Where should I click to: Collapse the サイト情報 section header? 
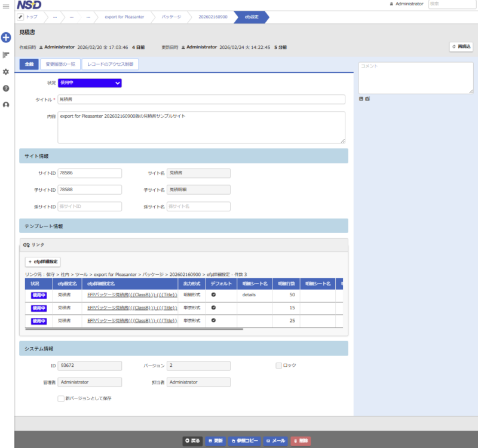click(x=183, y=156)
